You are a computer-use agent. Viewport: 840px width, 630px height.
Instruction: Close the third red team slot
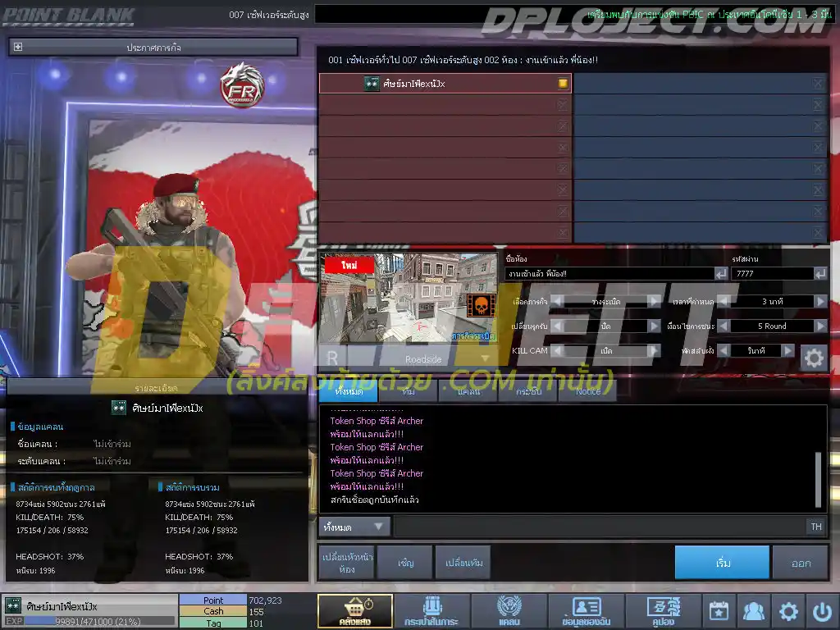coord(563,126)
